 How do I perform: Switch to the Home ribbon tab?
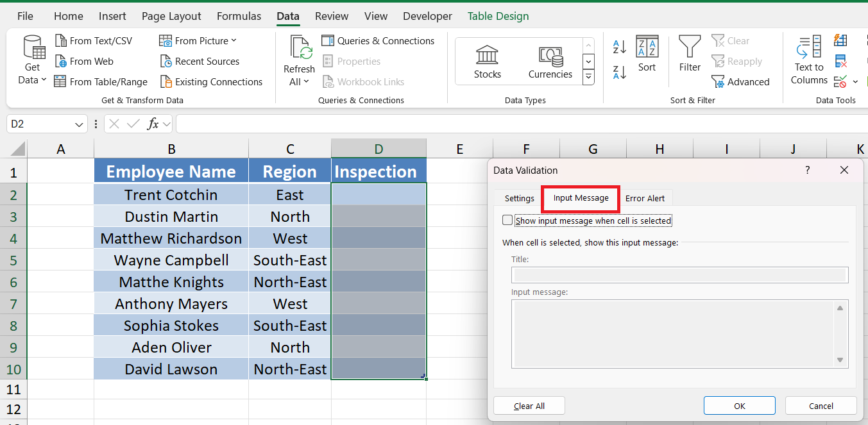click(68, 16)
